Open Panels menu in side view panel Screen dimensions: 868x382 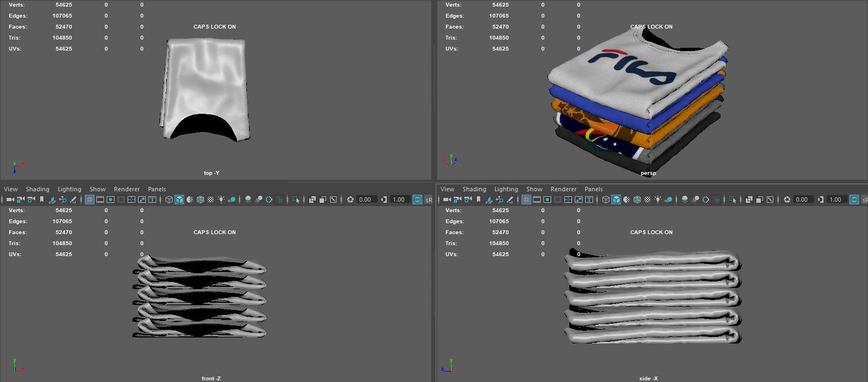[x=594, y=189]
